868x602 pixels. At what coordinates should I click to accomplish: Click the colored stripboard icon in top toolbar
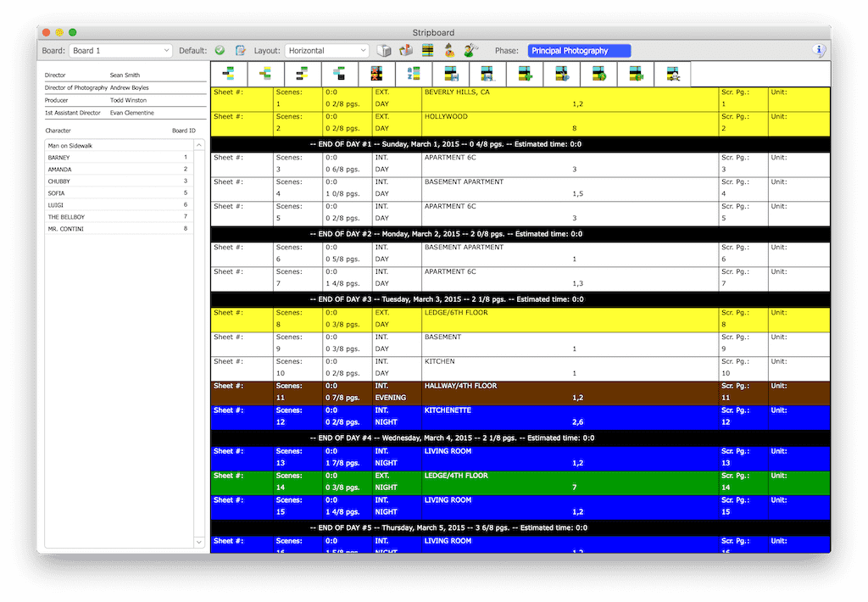tap(428, 51)
